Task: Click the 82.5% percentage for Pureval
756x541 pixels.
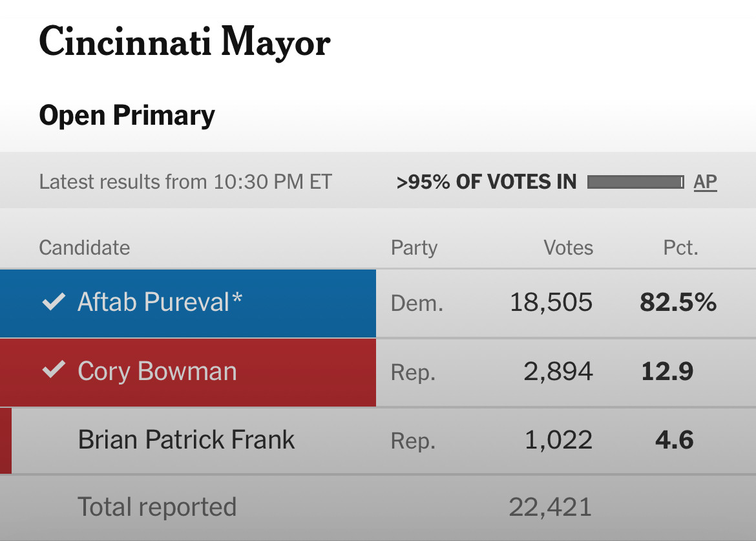Action: pos(678,302)
